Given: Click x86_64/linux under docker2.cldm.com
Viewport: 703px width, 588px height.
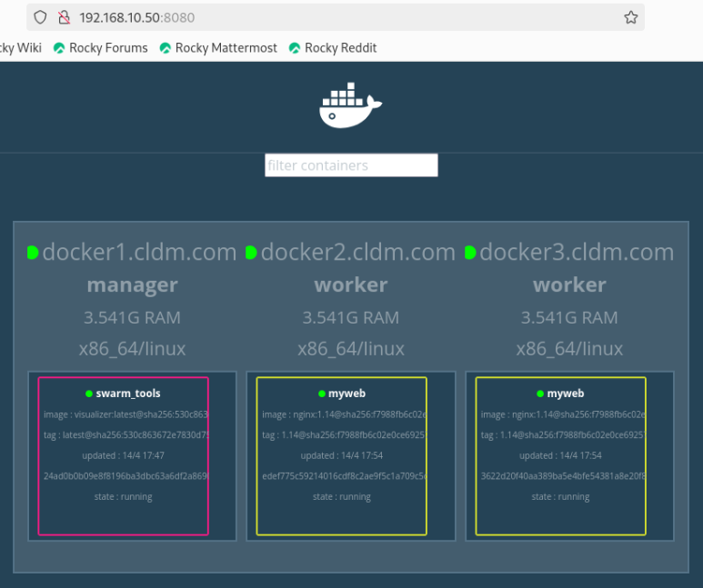Looking at the screenshot, I should click(351, 349).
